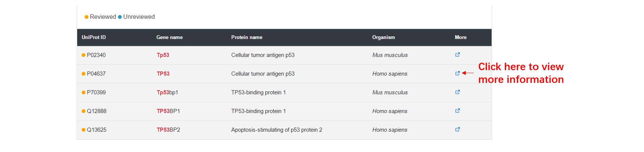Click the Protein name column header
This screenshot has height=152, width=644.
point(247,37)
